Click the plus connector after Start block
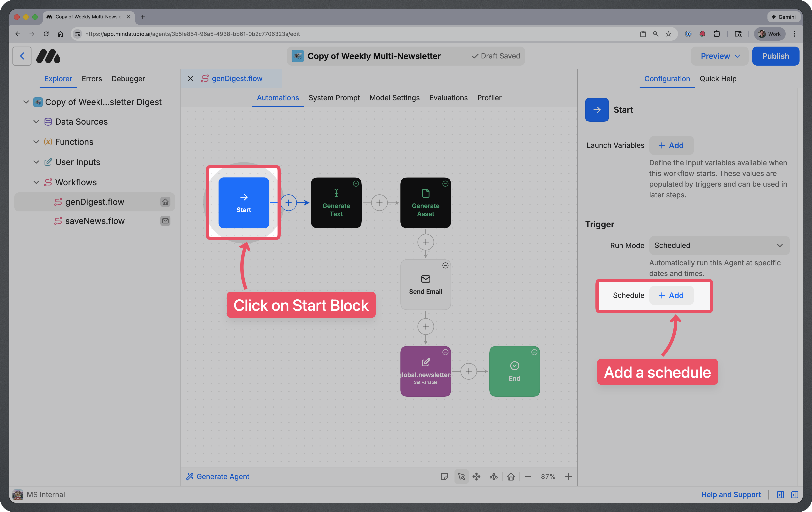812x512 pixels. 288,203
